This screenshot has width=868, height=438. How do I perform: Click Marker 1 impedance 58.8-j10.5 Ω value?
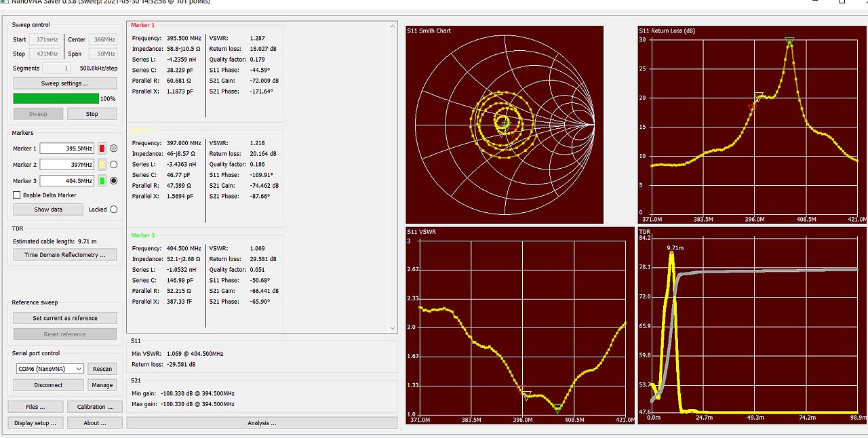click(184, 49)
